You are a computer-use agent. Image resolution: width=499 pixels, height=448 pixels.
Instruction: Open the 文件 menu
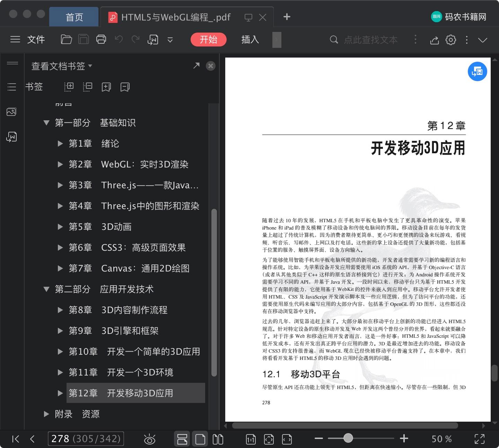(36, 40)
